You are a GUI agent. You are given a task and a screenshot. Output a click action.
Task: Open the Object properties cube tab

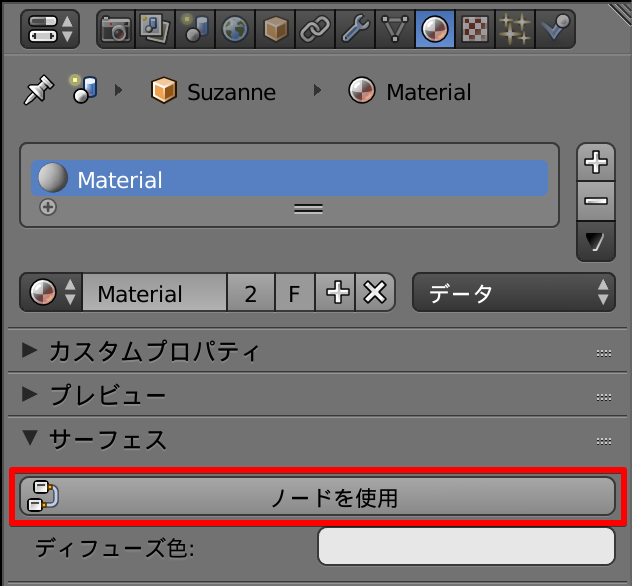click(x=275, y=29)
